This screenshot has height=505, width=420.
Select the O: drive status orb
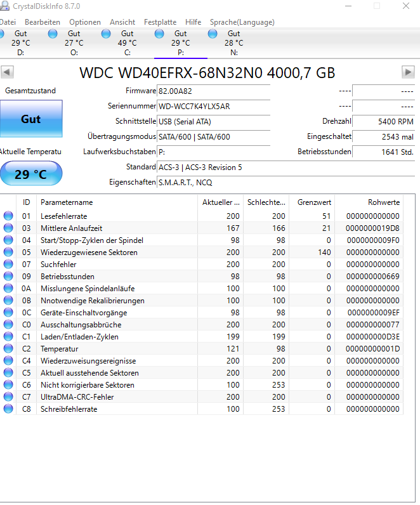(53, 34)
